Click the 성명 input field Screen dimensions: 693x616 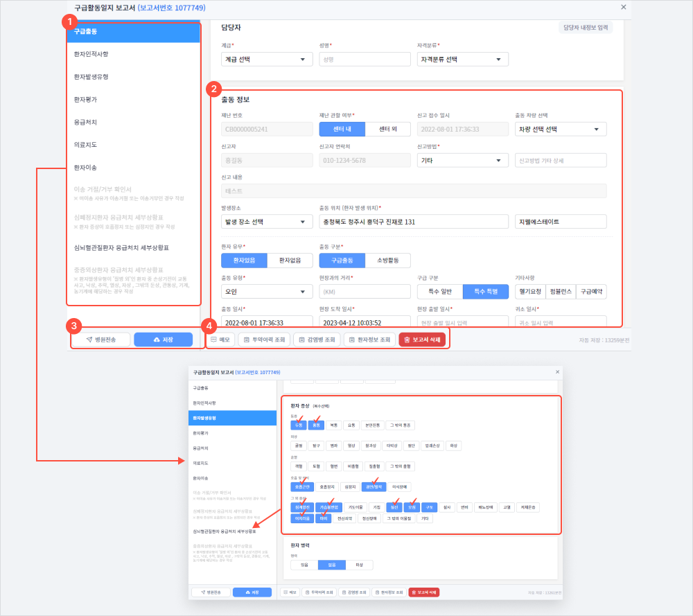[x=365, y=59]
